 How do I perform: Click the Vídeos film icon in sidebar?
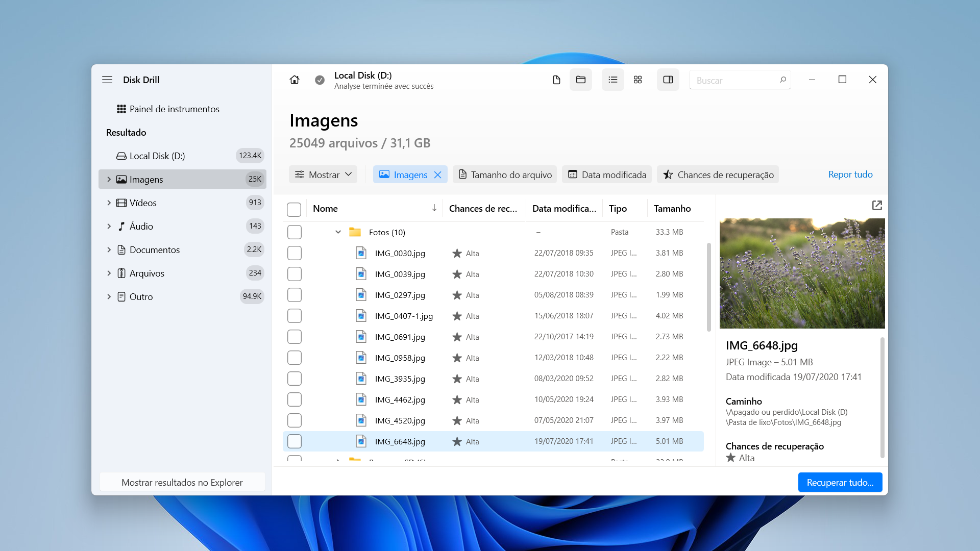point(121,203)
